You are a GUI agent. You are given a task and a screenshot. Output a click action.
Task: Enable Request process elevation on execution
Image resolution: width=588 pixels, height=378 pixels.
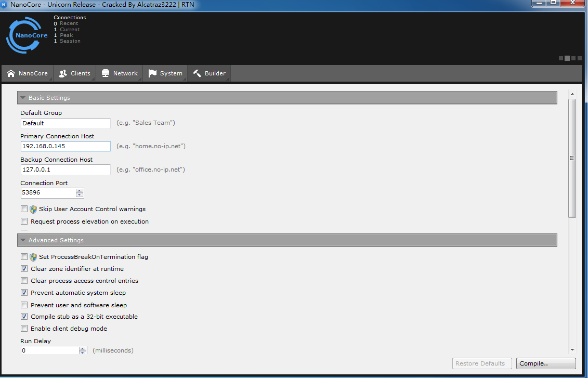click(24, 221)
